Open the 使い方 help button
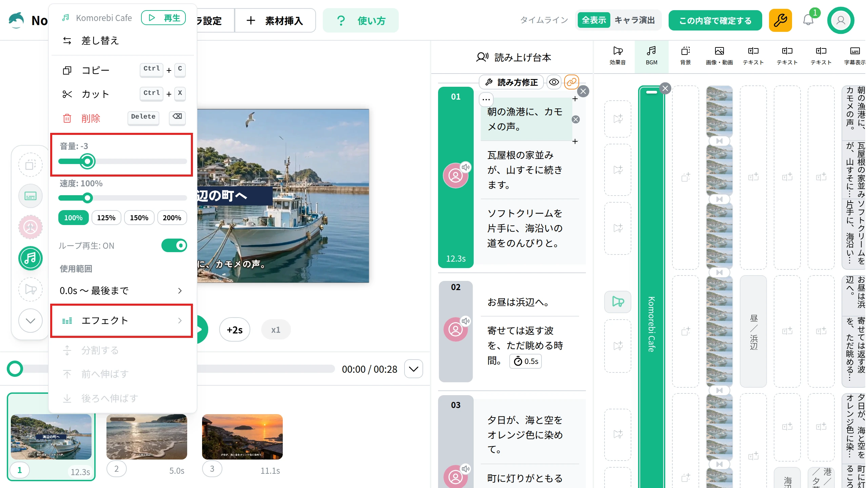Image resolution: width=868 pixels, height=488 pixels. [x=360, y=20]
